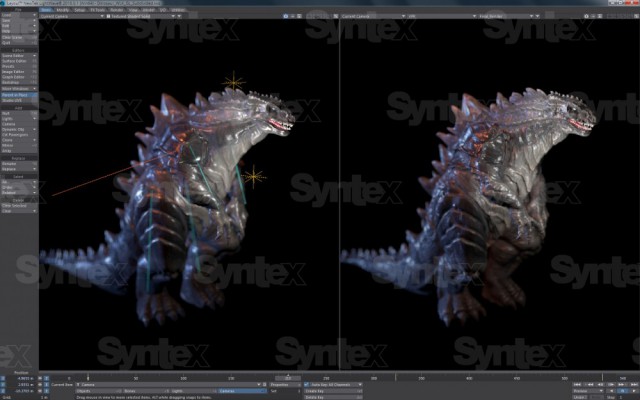Click the X position value field
The image size is (640, 400).
22,378
